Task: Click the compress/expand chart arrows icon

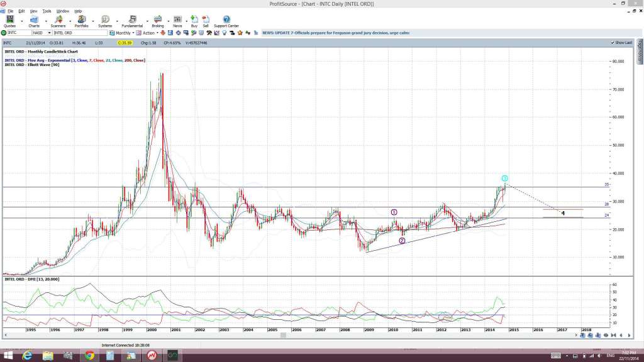Action: pos(606,336)
